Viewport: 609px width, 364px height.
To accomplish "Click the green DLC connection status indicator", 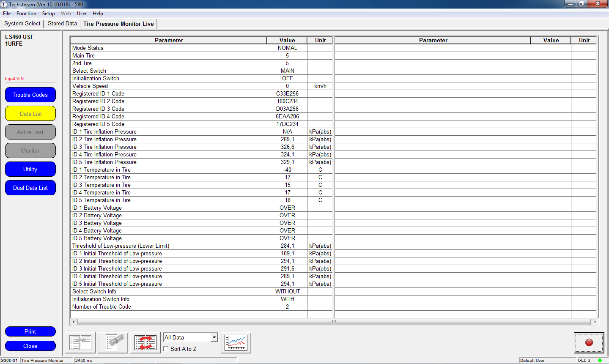I will 600,360.
